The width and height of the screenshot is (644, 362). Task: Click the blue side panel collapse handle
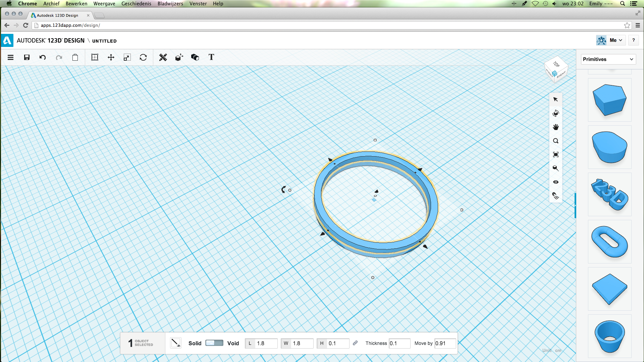click(x=575, y=205)
